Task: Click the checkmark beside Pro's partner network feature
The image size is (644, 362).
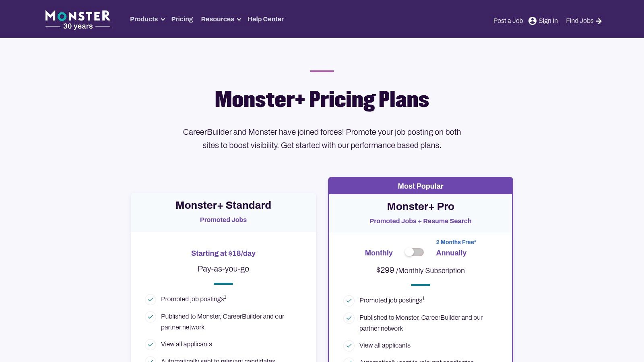Action: [349, 318]
